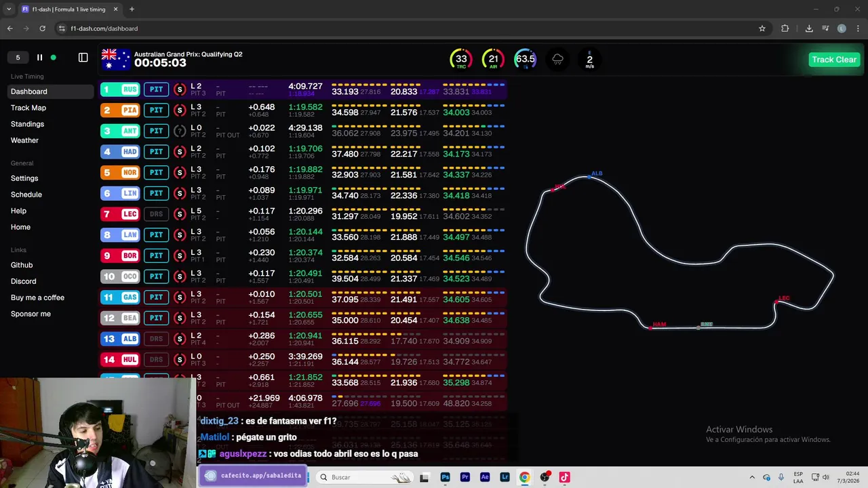Bookmark this page with star icon
This screenshot has height=488, width=868.
coord(762,28)
